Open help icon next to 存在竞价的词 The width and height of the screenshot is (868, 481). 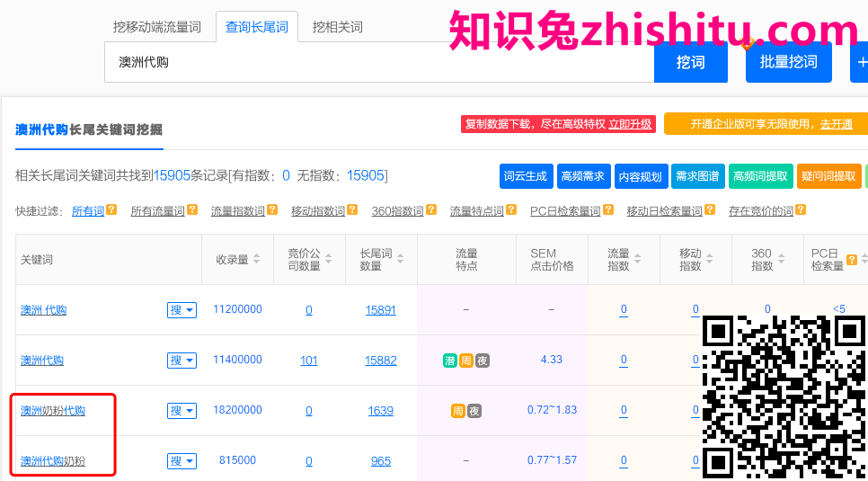[801, 210]
